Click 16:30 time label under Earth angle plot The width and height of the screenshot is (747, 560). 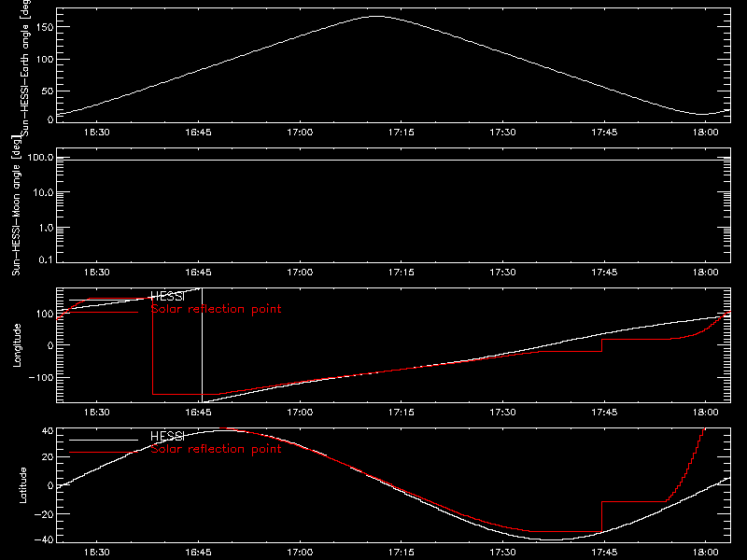(97, 132)
